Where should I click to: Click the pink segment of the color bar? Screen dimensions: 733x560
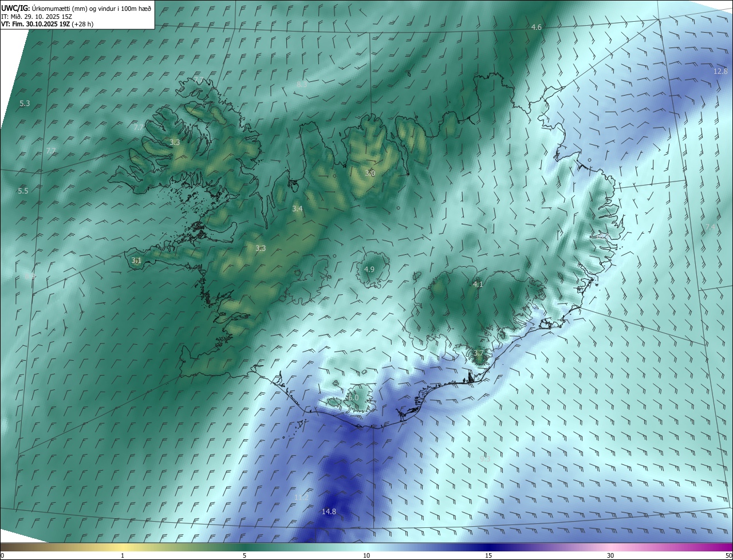point(610,547)
